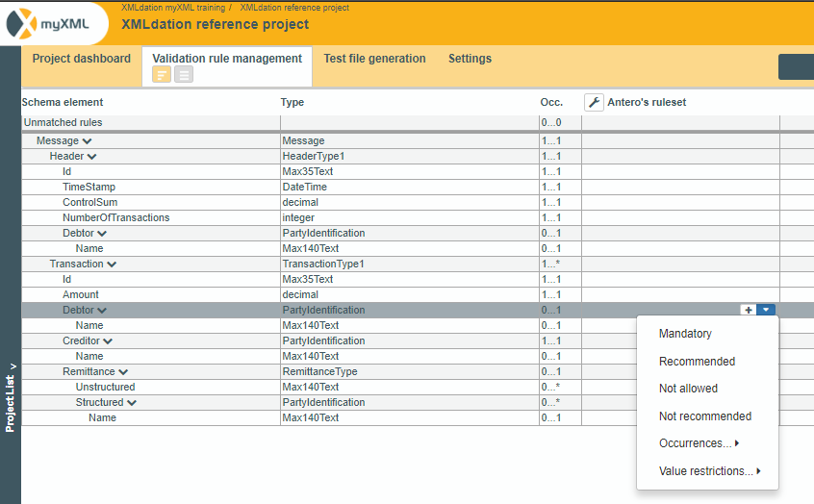Choose Recommended from the menu

[x=697, y=362]
